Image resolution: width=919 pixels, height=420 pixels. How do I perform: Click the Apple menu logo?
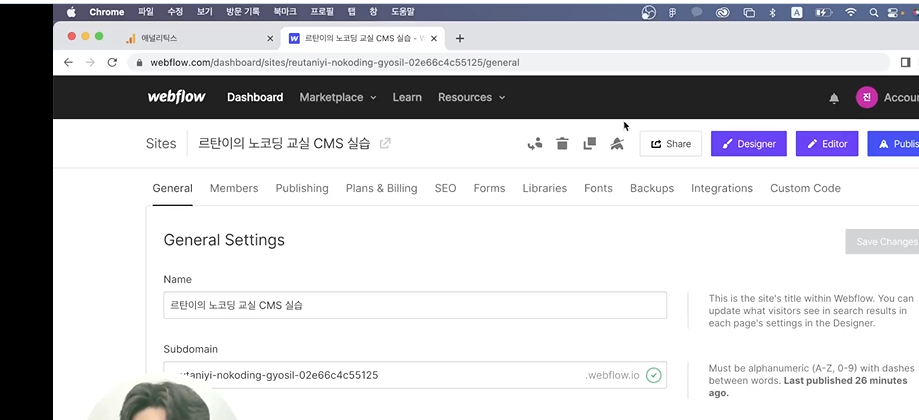72,12
